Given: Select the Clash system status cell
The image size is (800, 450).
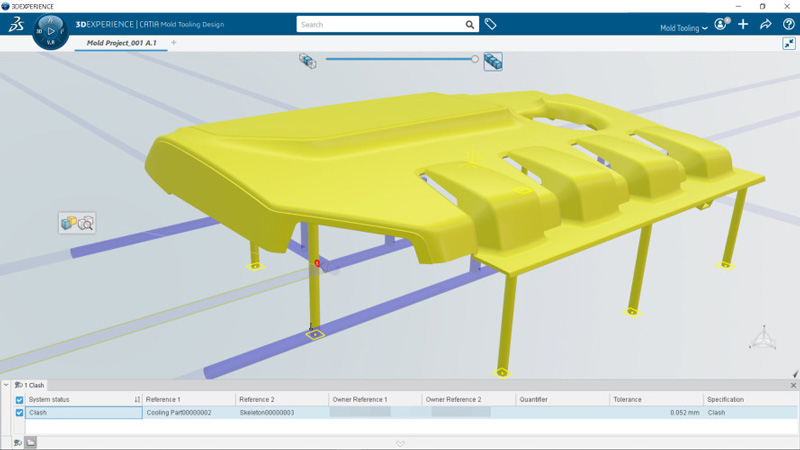Looking at the screenshot, I should (x=84, y=412).
